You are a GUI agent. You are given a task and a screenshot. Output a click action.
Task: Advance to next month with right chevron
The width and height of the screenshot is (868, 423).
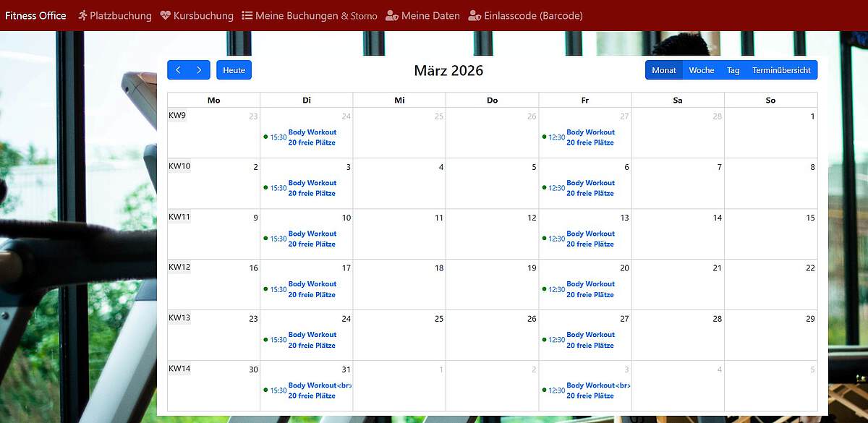point(199,70)
